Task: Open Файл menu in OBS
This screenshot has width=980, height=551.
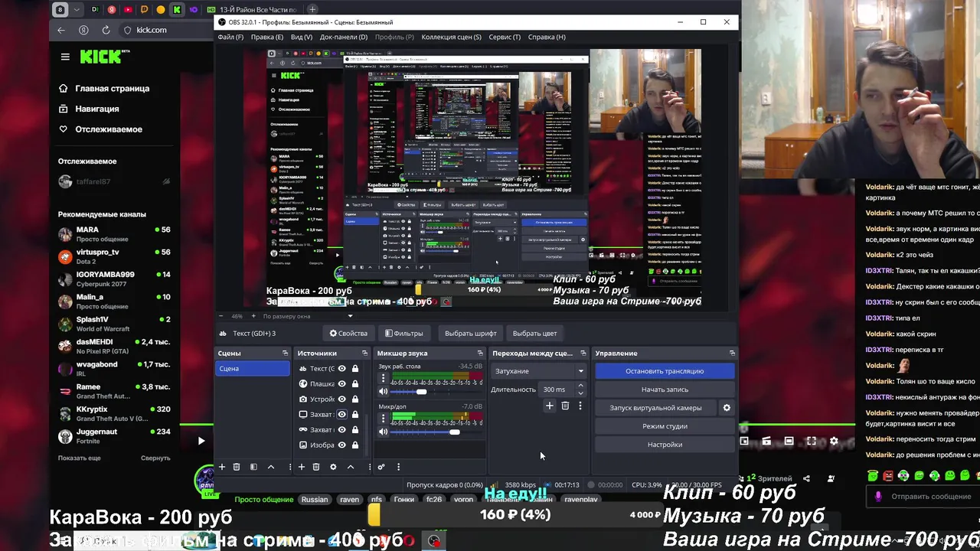Action: click(230, 37)
